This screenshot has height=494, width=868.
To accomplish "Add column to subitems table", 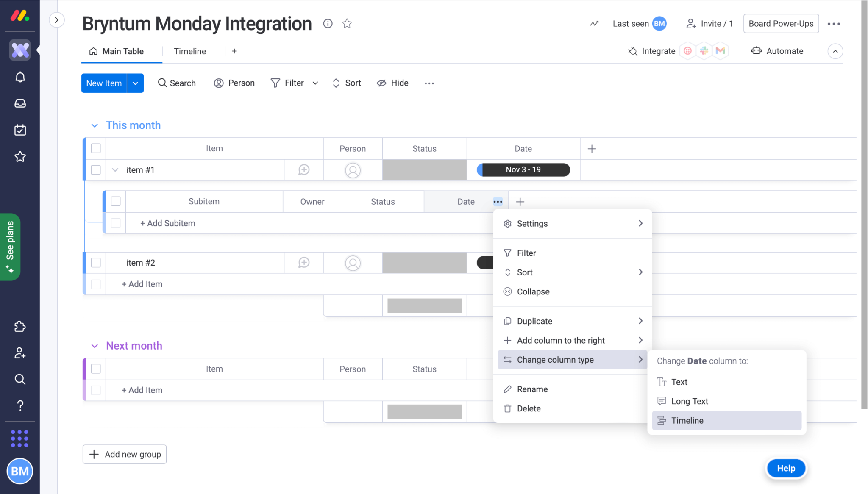I will tap(520, 202).
